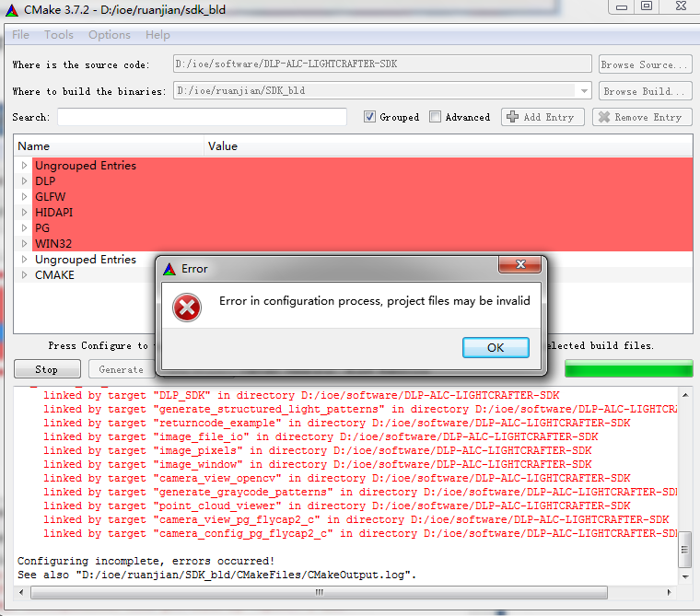Select the GLFW row label

pos(50,196)
